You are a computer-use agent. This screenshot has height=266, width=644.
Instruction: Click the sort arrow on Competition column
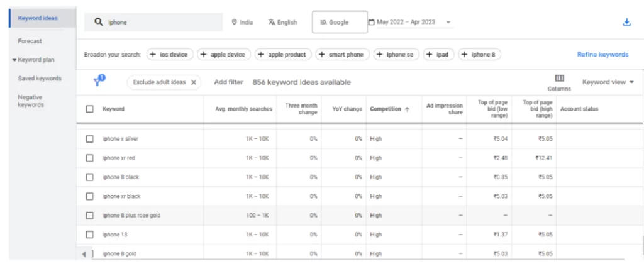coord(407,109)
